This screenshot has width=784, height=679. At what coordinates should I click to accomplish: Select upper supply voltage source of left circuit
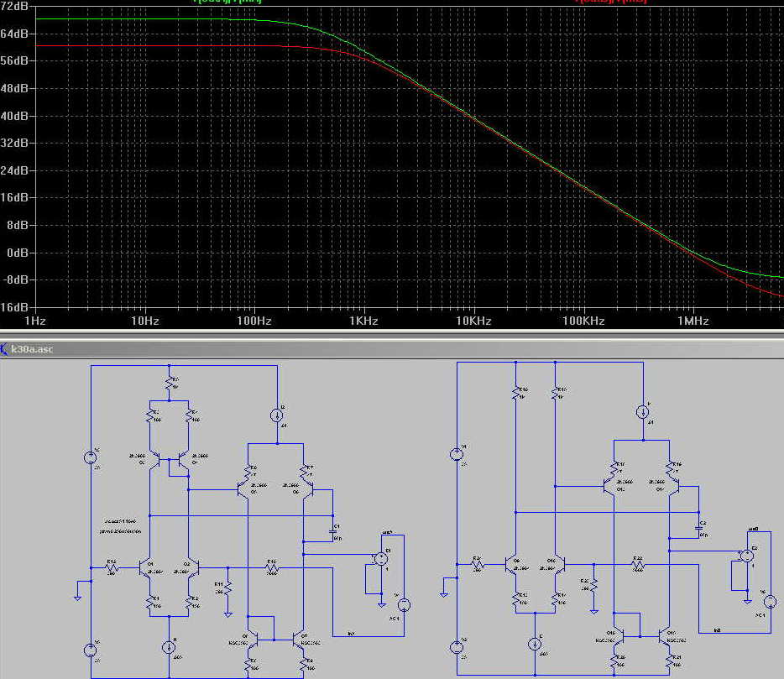tap(91, 457)
